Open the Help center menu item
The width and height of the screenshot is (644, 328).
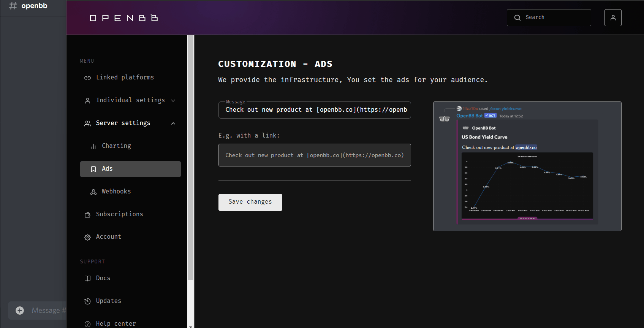tap(116, 323)
